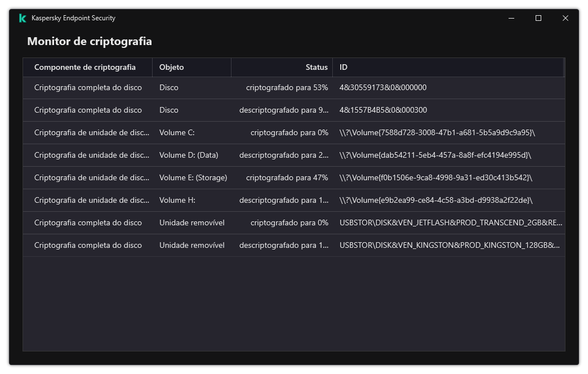Click the Kaspersky Endpoint Security title text
The image size is (588, 374).
click(x=73, y=18)
